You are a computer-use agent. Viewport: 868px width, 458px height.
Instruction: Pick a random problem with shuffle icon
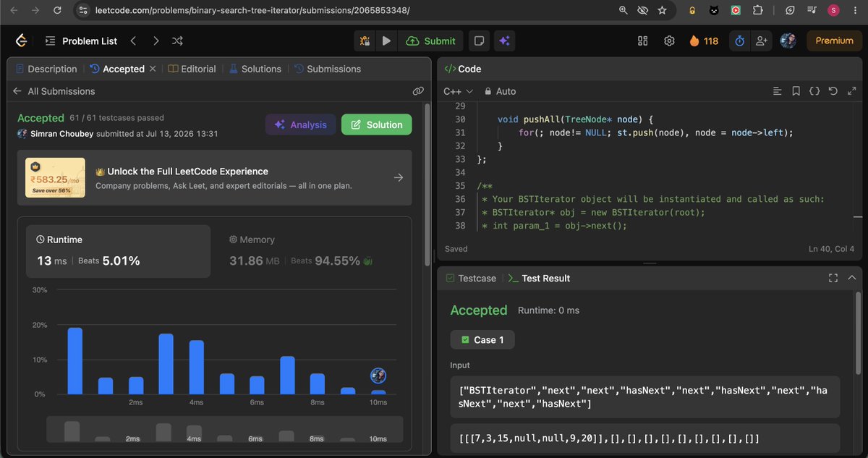177,41
